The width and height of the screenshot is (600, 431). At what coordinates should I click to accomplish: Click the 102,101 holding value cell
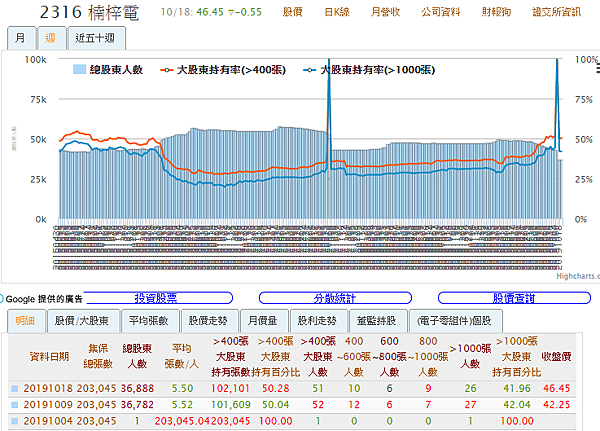[x=230, y=389]
